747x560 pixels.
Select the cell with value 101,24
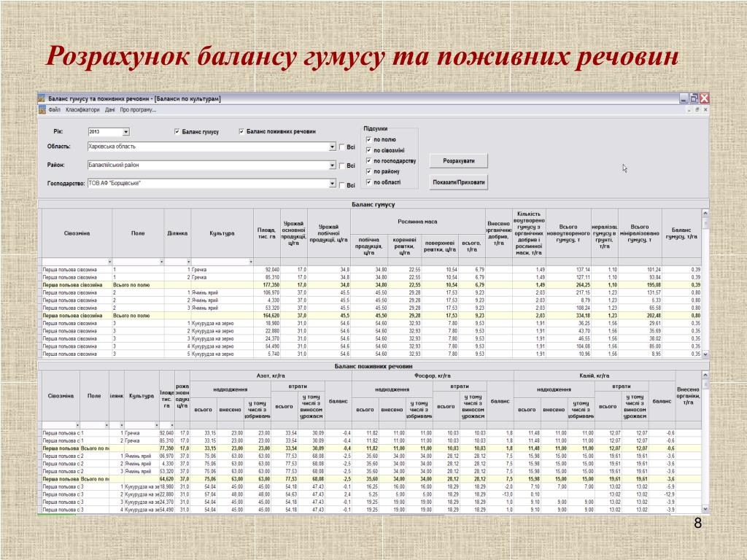pyautogui.click(x=640, y=270)
